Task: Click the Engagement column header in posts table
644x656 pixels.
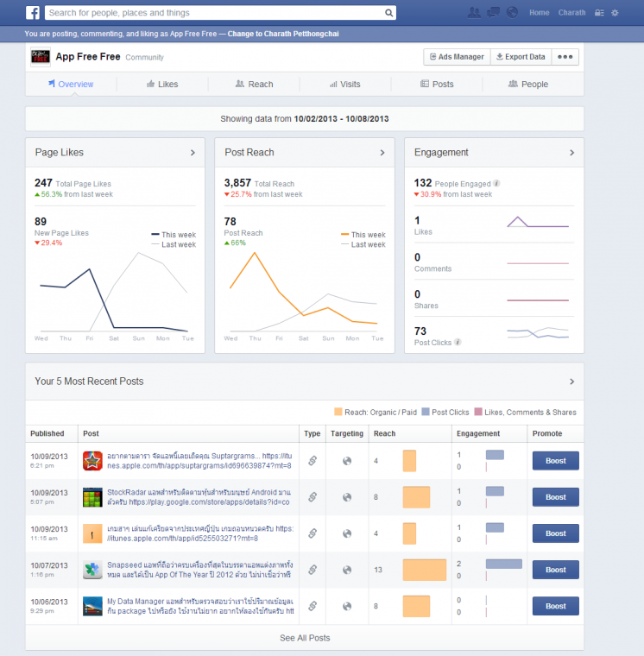Action: (x=478, y=433)
